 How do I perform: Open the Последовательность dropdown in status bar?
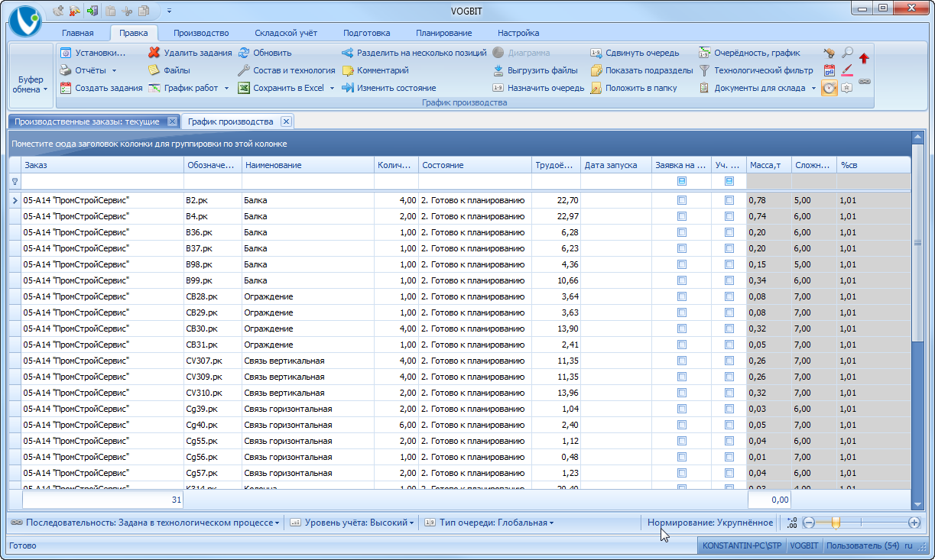click(x=145, y=523)
